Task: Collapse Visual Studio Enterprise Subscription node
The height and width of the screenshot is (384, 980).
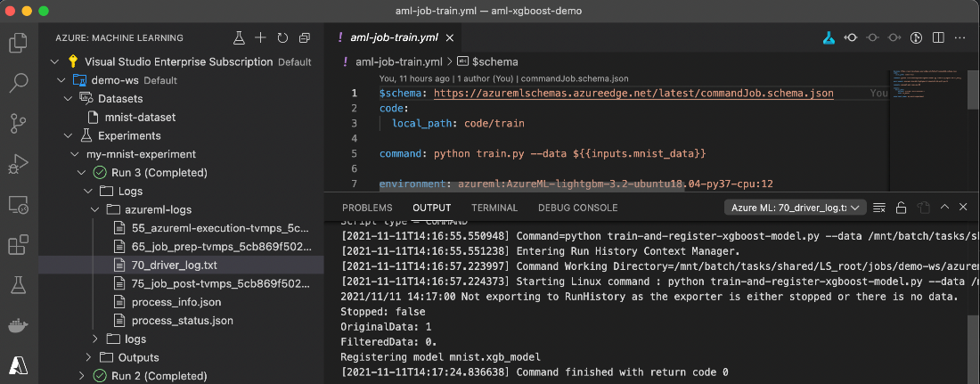Action: tap(54, 61)
